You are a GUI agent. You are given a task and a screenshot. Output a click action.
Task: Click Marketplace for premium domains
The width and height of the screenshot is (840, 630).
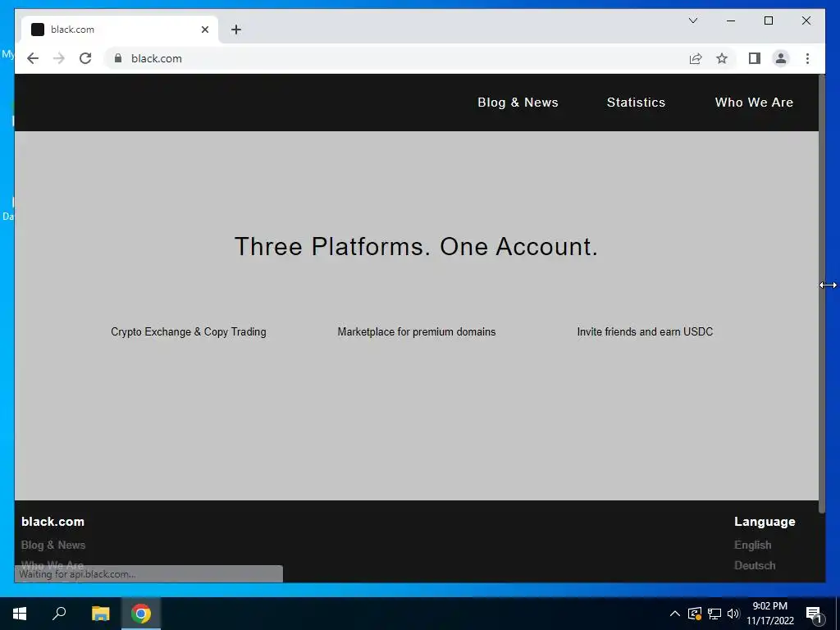point(416,331)
